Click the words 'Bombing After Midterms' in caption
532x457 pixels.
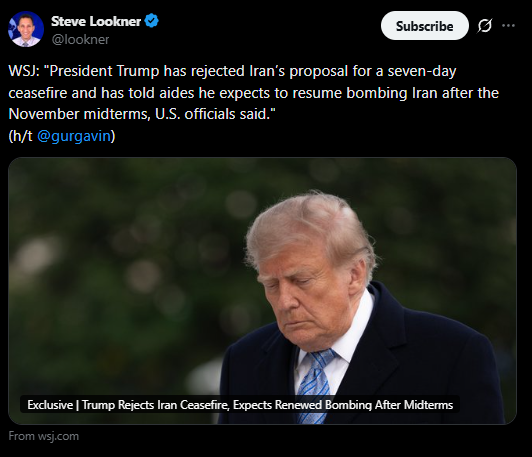(389, 405)
